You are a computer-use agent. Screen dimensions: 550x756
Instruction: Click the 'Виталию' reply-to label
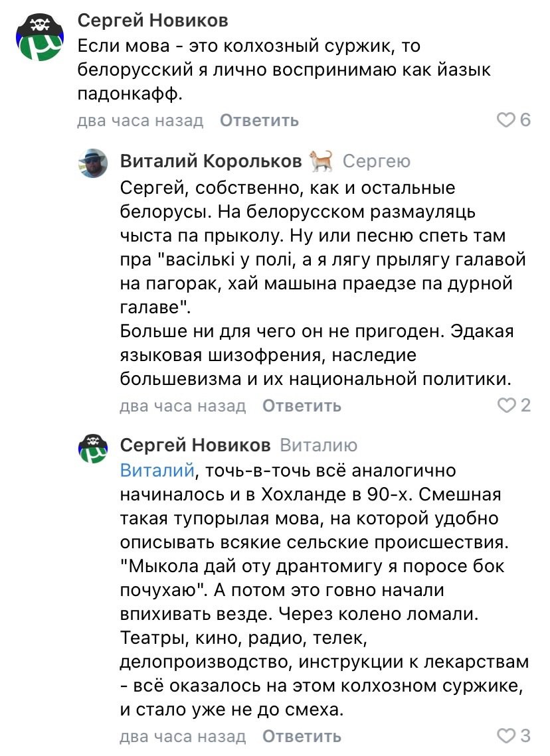tap(319, 445)
